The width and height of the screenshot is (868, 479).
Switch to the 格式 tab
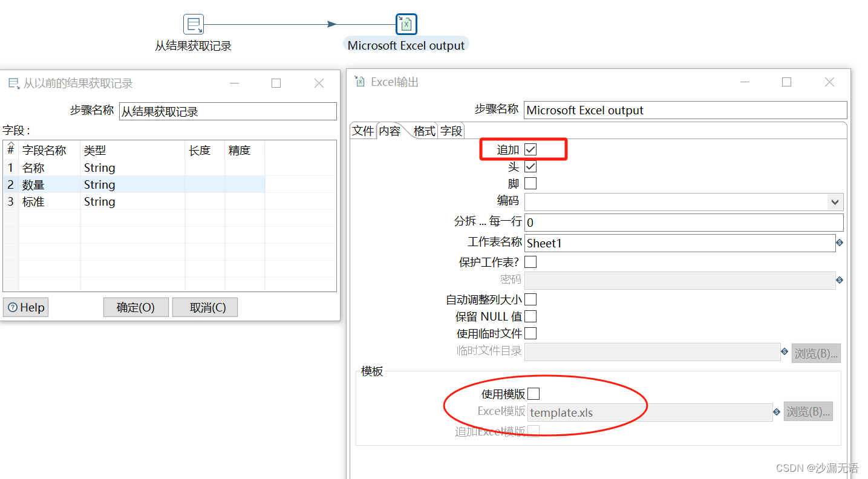pos(423,130)
